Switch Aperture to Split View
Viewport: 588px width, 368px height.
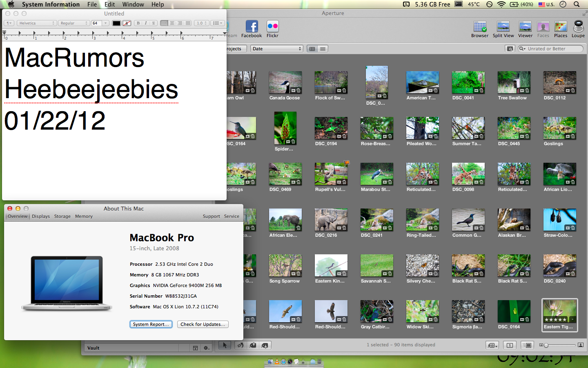503,29
